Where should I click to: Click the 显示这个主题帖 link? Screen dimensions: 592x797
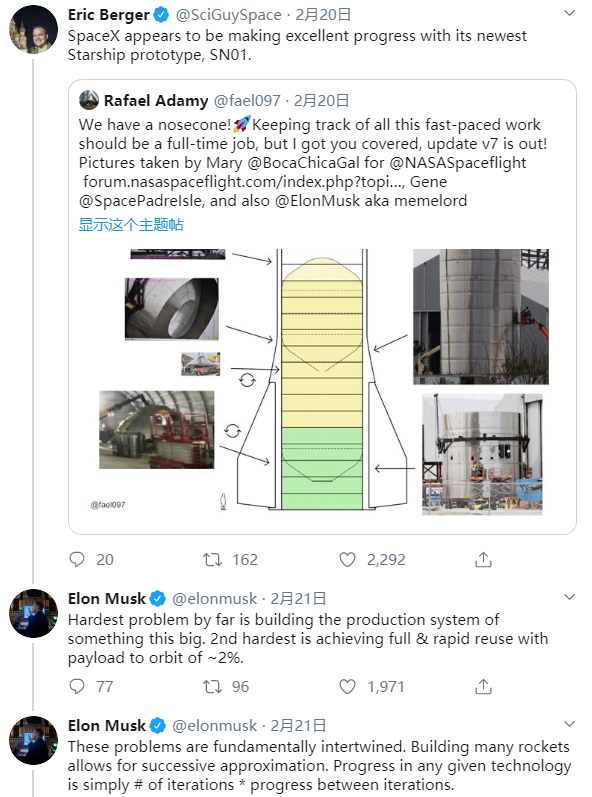pyautogui.click(x=131, y=225)
